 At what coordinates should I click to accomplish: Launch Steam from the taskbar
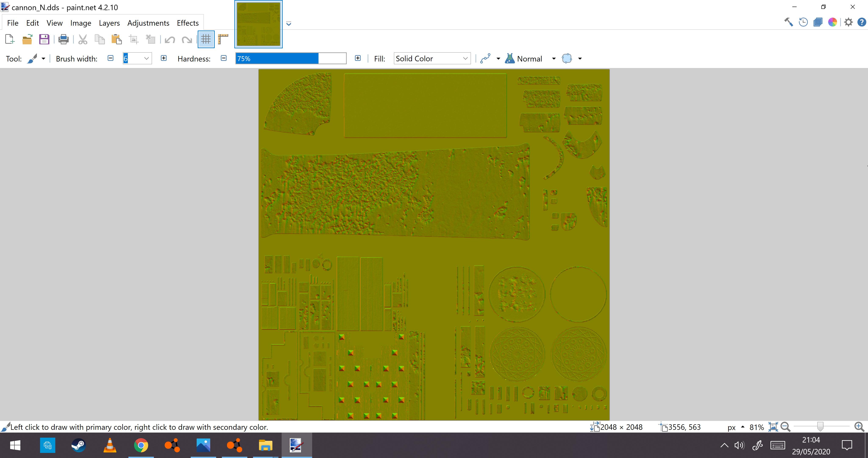coord(78,445)
